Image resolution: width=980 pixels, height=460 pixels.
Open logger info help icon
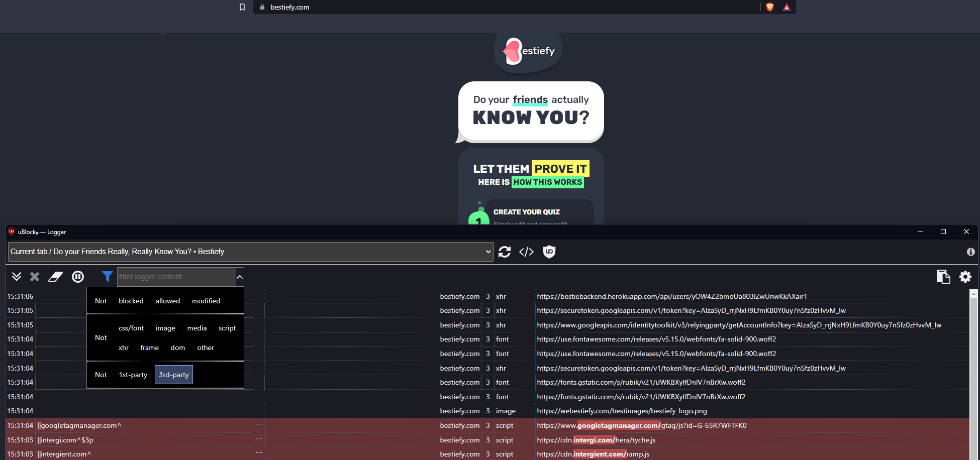970,252
